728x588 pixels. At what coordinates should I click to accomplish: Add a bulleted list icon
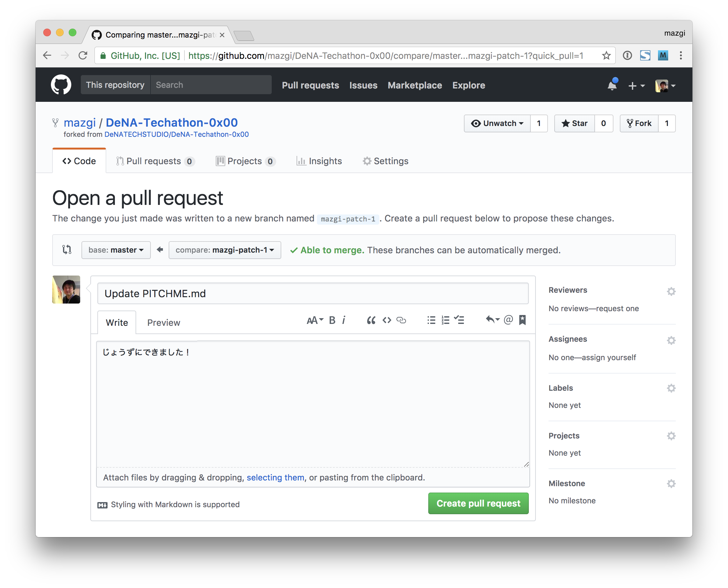pos(431,320)
